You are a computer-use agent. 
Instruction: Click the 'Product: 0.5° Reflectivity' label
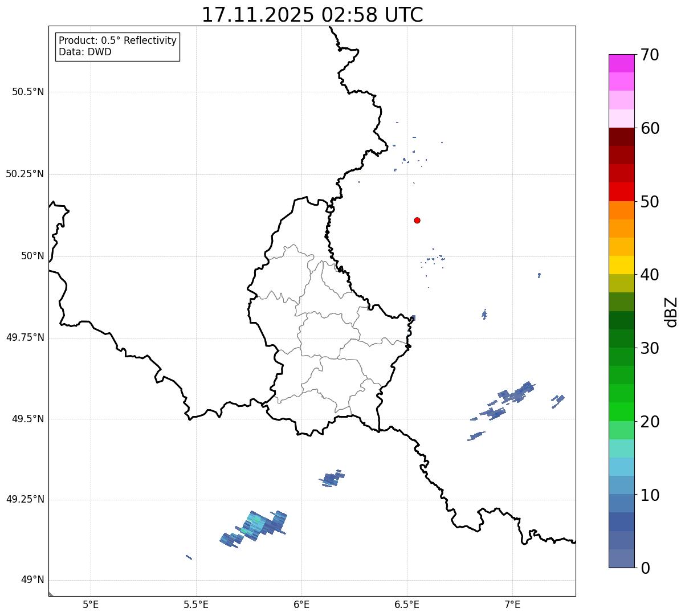click(x=118, y=41)
